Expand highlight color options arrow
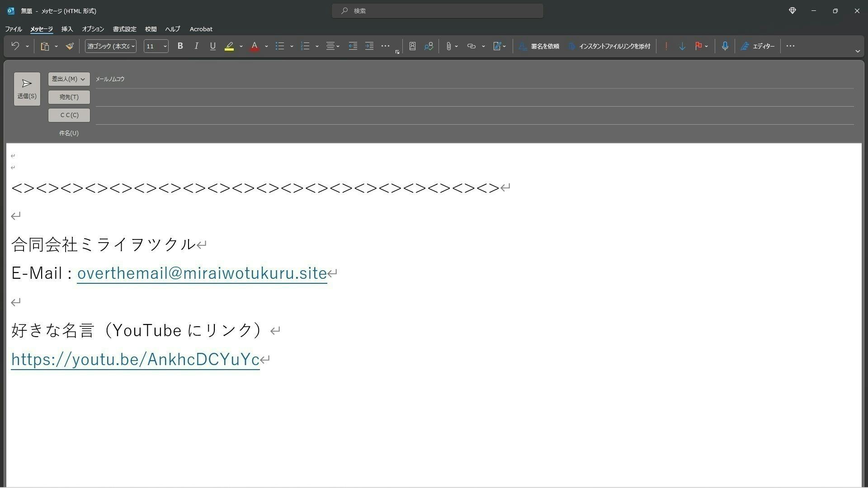This screenshot has width=868, height=488. [x=241, y=46]
